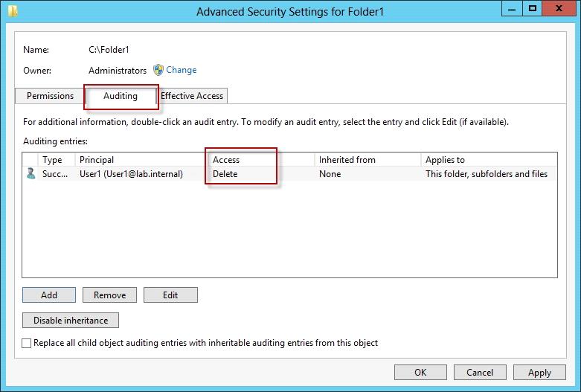Click the UAC shield icon beside Change
Screen dimensions: 581x392
coord(158,70)
